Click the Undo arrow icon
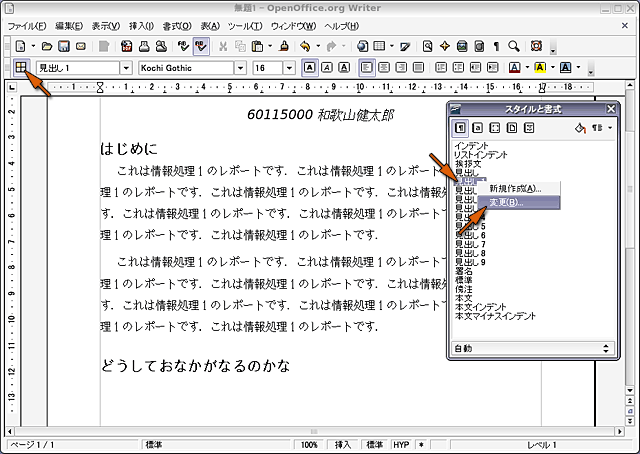Viewport: 640px width, 454px height. pyautogui.click(x=305, y=46)
